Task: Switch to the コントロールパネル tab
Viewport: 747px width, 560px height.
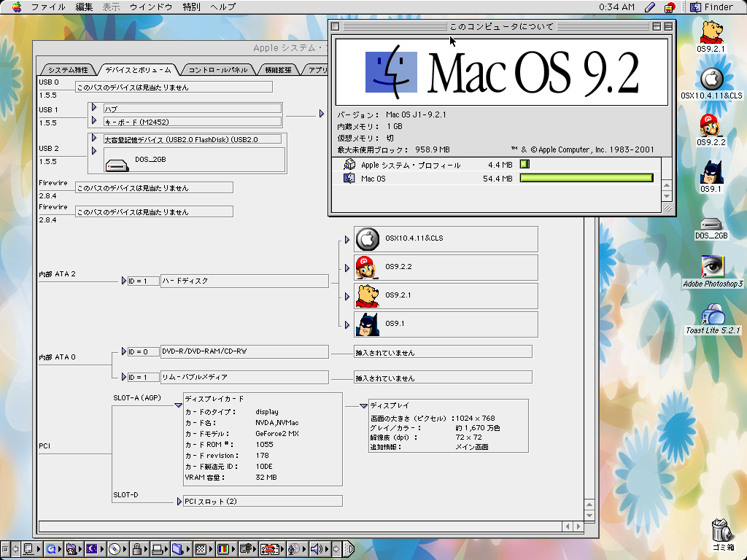Action: (218, 70)
